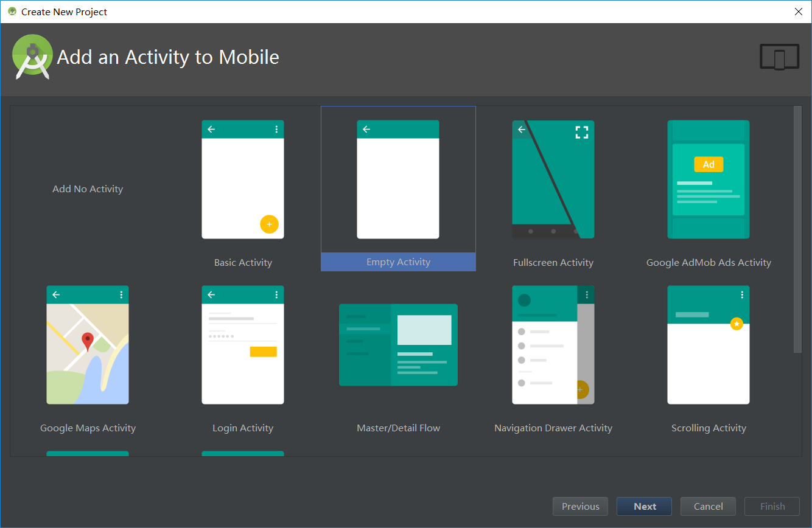Image resolution: width=812 pixels, height=528 pixels.
Task: Click the fullscreen expand icon in Fullscreen Activity
Action: pos(582,132)
